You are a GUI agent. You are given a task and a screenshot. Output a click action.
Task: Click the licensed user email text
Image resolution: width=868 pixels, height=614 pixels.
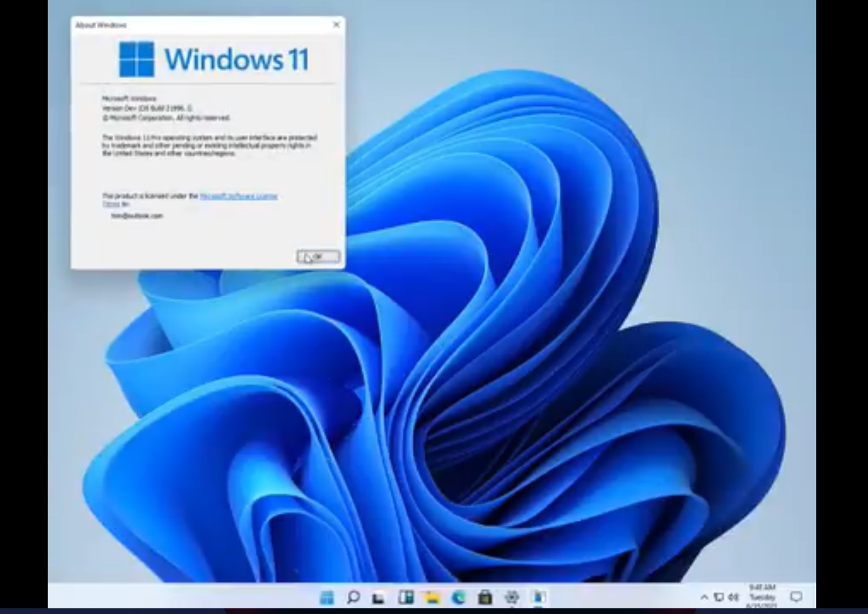click(x=137, y=216)
